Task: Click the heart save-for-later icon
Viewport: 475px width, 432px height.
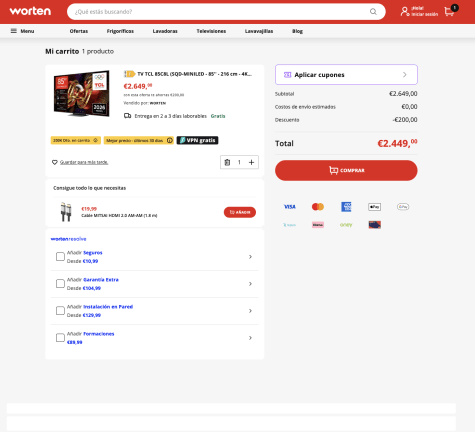Action: click(55, 162)
